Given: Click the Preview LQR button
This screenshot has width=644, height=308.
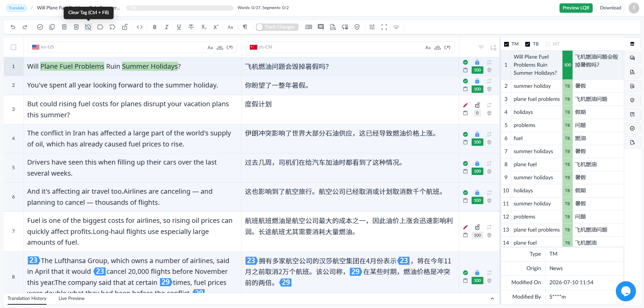Looking at the screenshot, I should [x=576, y=8].
